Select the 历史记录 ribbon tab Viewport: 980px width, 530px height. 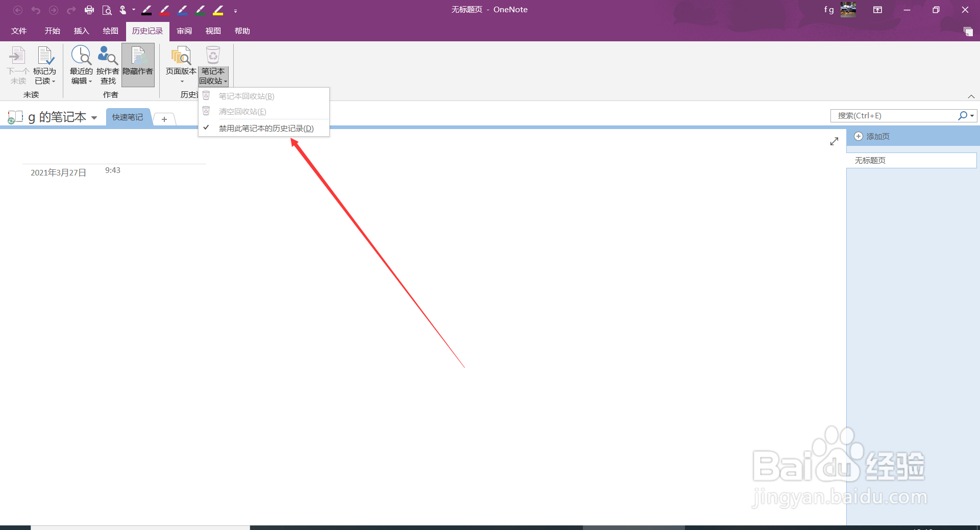(148, 31)
